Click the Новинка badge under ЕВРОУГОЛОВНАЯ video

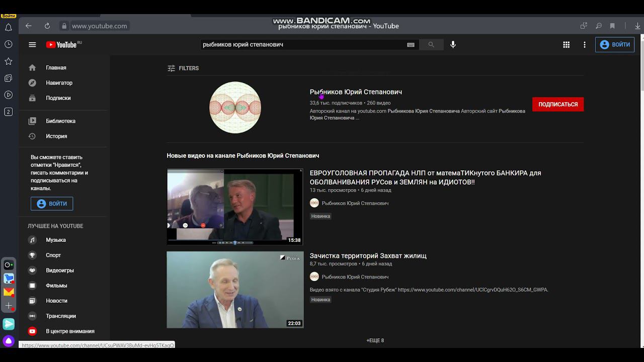click(x=320, y=216)
